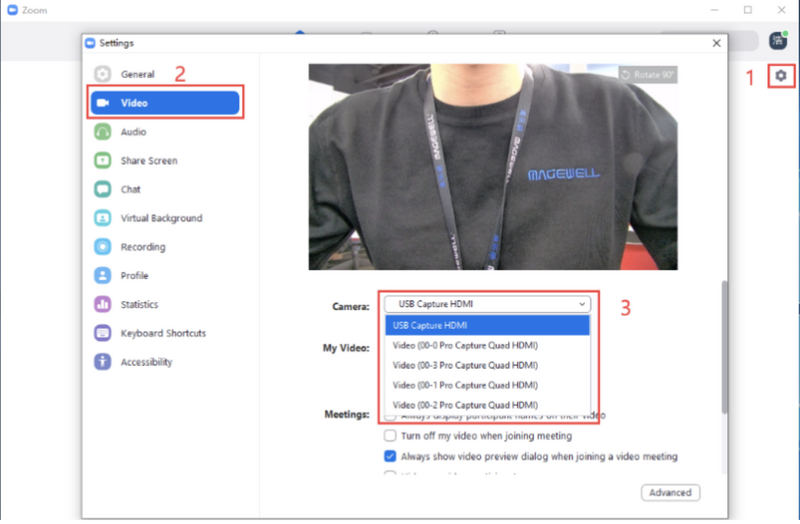
Task: Select USB Capture HDMI from camera list
Action: (487, 326)
